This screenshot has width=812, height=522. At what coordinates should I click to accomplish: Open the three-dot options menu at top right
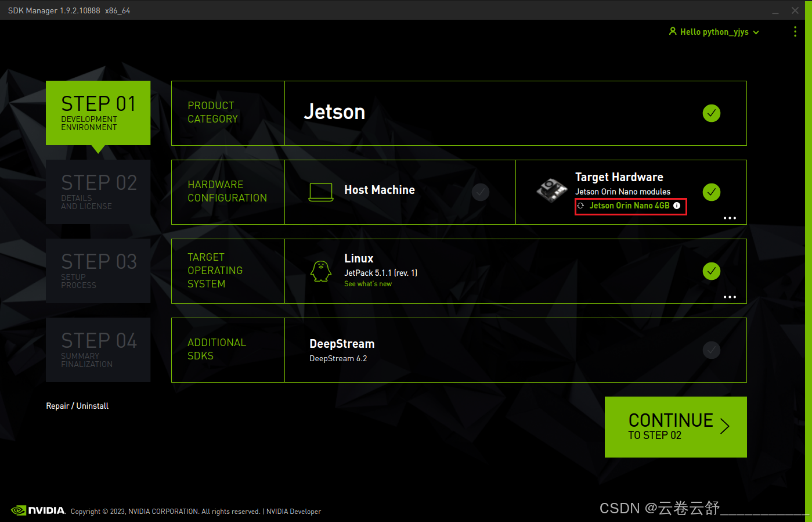tap(795, 32)
